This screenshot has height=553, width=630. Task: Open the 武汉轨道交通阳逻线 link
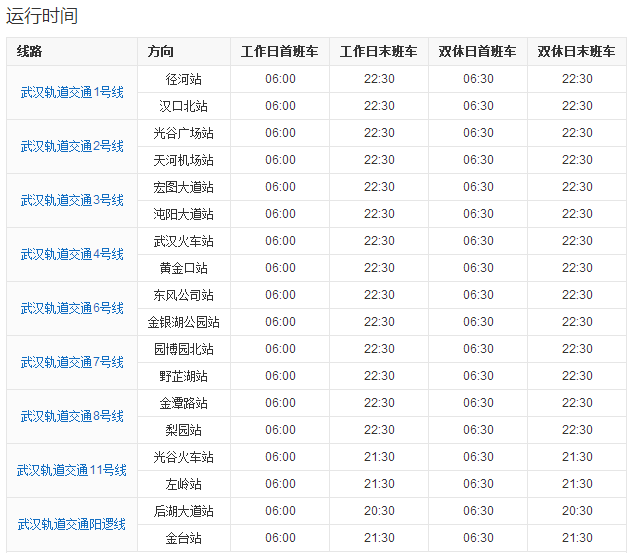click(72, 524)
